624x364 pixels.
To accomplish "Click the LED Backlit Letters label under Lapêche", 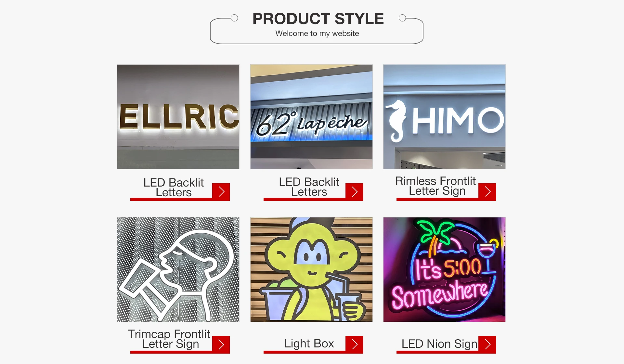I will [x=309, y=187].
